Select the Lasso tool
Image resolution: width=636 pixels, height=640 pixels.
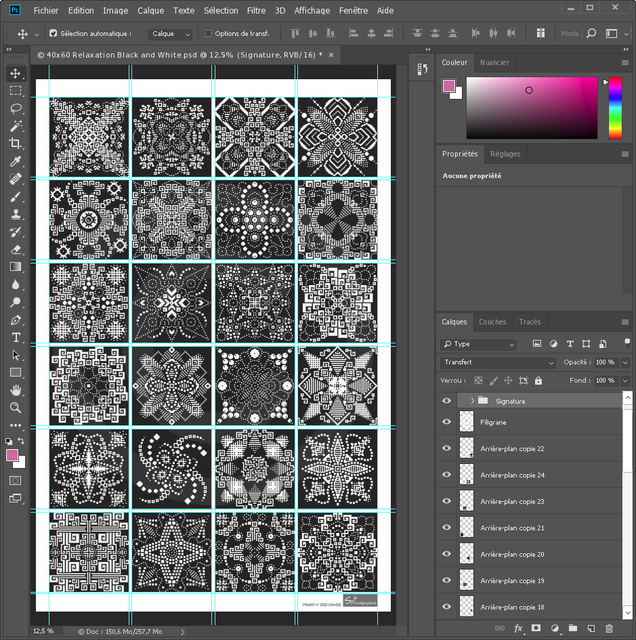tap(16, 108)
